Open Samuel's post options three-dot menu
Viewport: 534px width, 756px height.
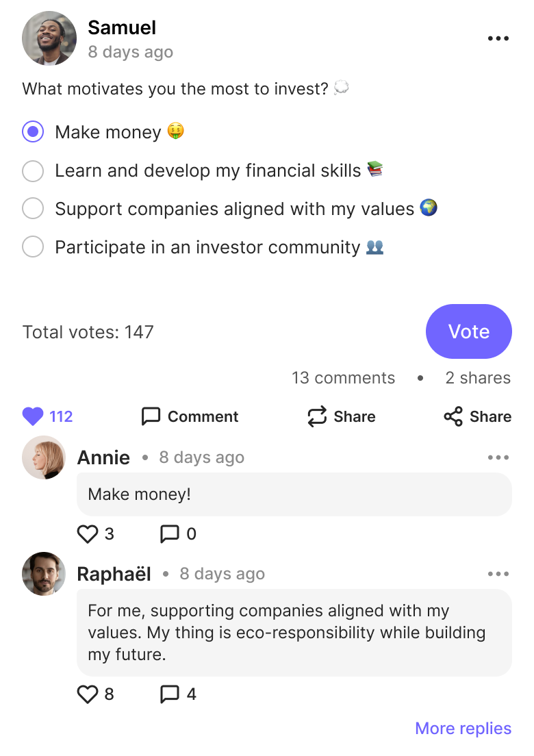pyautogui.click(x=498, y=38)
